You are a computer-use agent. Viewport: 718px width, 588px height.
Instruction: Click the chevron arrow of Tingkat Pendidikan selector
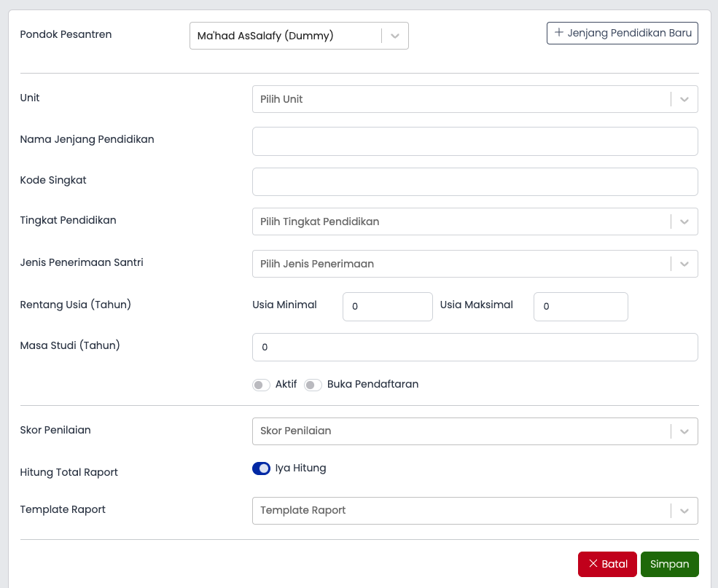[684, 222]
